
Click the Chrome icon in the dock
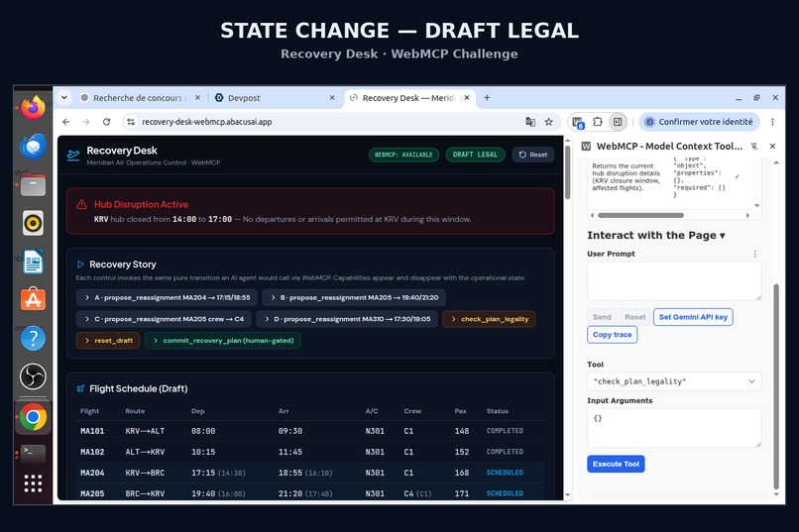tap(33, 417)
